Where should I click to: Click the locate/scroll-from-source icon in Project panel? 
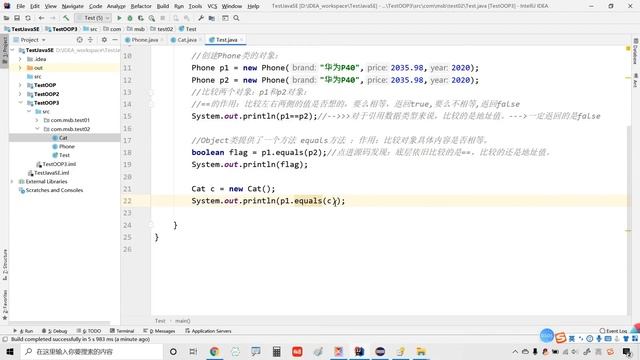tap(80, 40)
